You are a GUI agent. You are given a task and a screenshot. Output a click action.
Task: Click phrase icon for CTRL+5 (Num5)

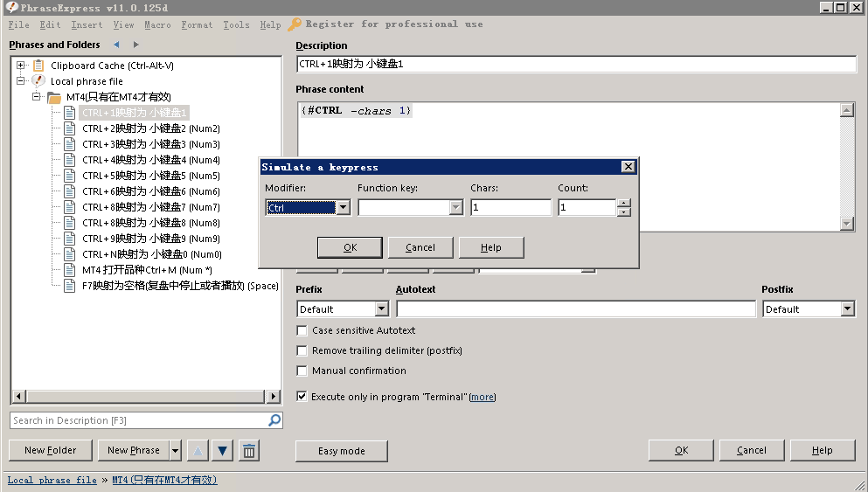pyautogui.click(x=69, y=176)
